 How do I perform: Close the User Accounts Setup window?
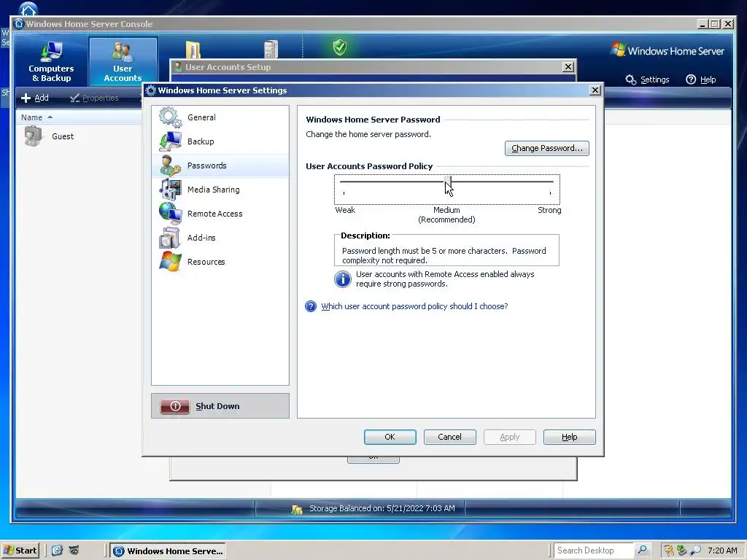[568, 66]
